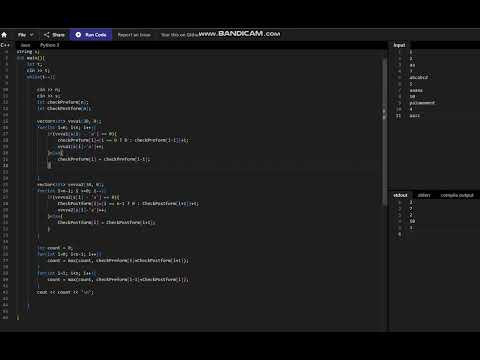Select the input panel tab

399,45
